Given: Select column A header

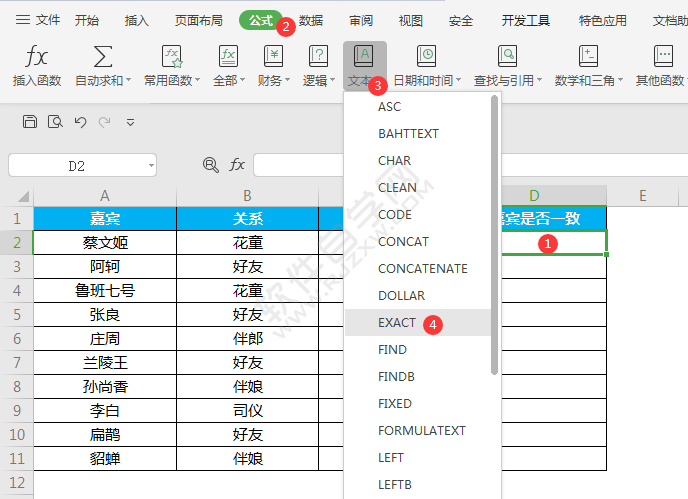Looking at the screenshot, I should pos(105,196).
